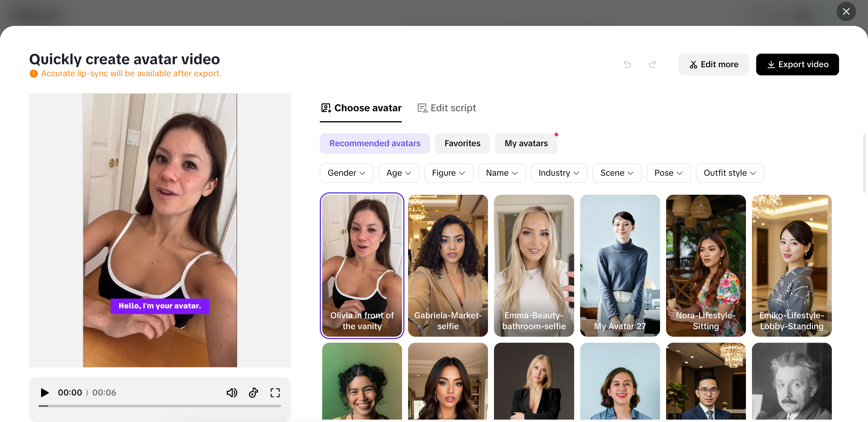Image resolution: width=868 pixels, height=422 pixels.
Task: Click the redo arrow icon
Action: pos(652,65)
